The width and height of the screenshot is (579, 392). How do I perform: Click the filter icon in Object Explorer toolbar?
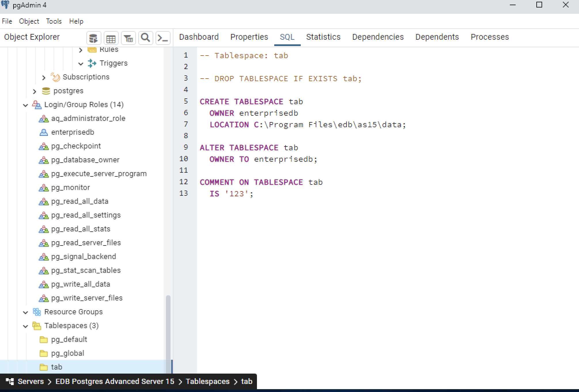click(x=128, y=38)
